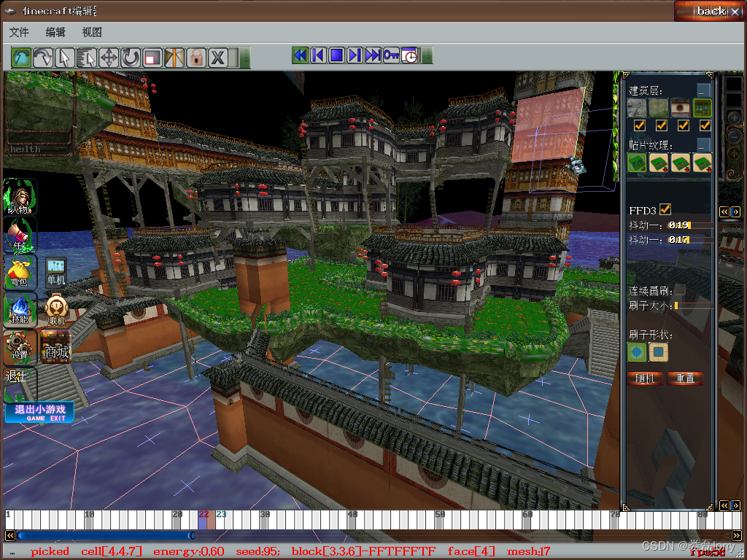Toggle the FFD3 checkbox
Image resolution: width=747 pixels, height=560 pixels.
pyautogui.click(x=665, y=209)
